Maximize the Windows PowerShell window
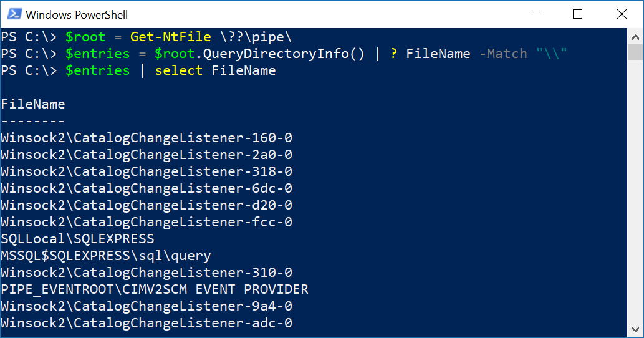The width and height of the screenshot is (644, 338). click(577, 14)
